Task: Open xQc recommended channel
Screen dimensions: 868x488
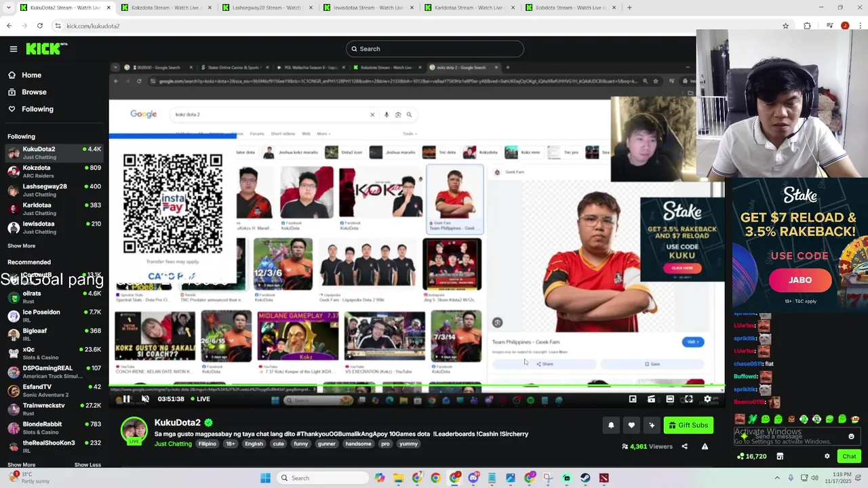Action: [x=54, y=353]
